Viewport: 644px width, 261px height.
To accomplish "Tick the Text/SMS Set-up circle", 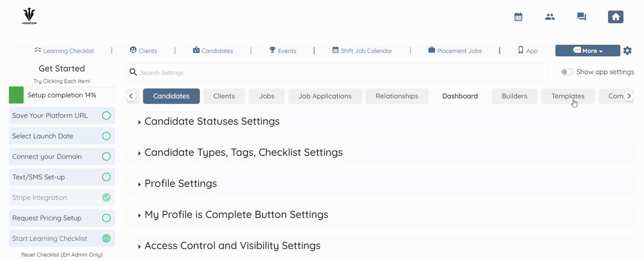I will pyautogui.click(x=106, y=177).
